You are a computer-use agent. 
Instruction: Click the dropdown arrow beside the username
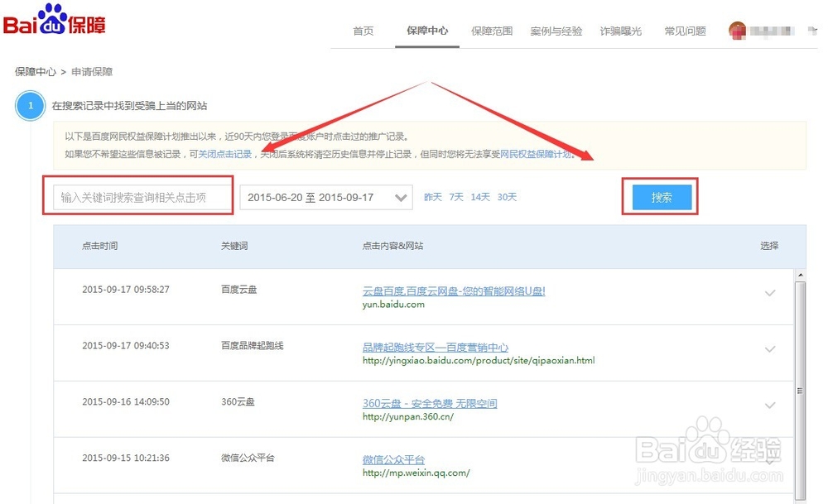point(812,31)
